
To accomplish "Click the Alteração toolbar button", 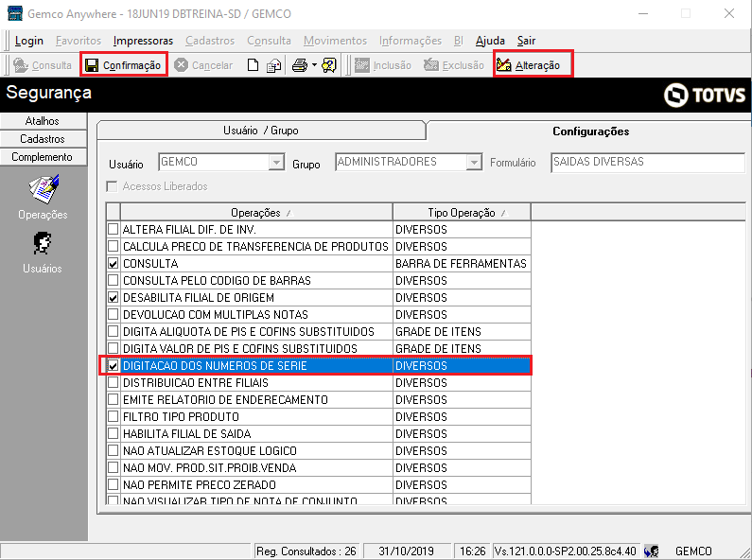I will [529, 65].
